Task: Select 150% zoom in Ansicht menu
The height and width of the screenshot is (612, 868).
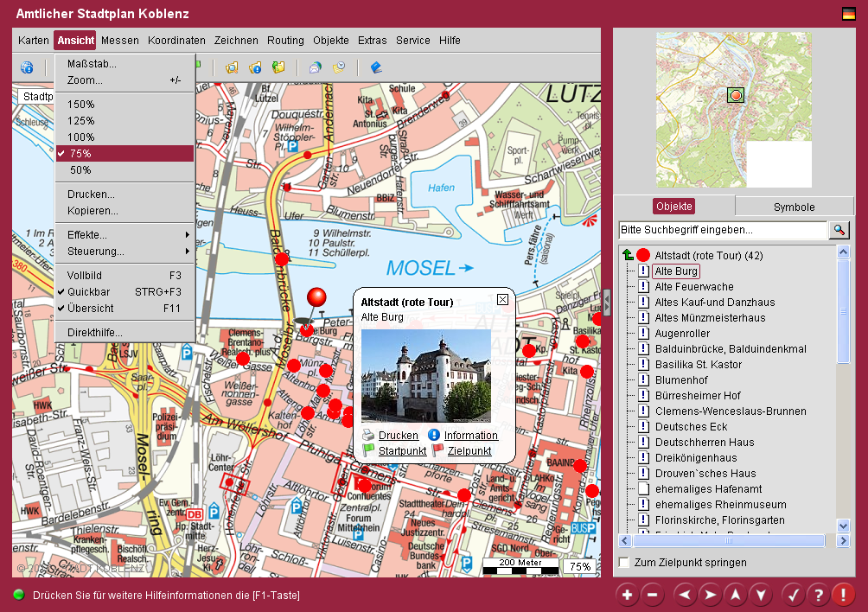Action: [81, 105]
